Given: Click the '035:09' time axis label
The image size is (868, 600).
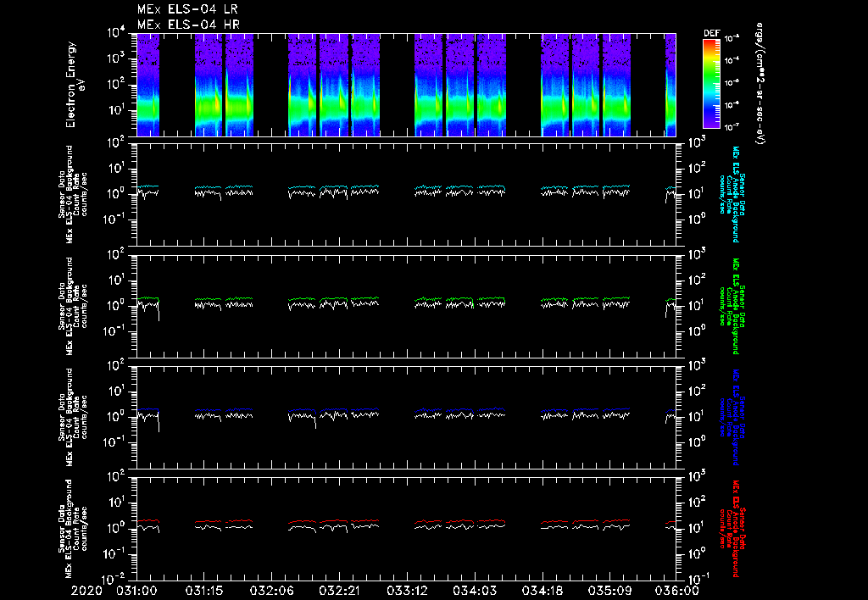Looking at the screenshot, I should [x=610, y=591].
